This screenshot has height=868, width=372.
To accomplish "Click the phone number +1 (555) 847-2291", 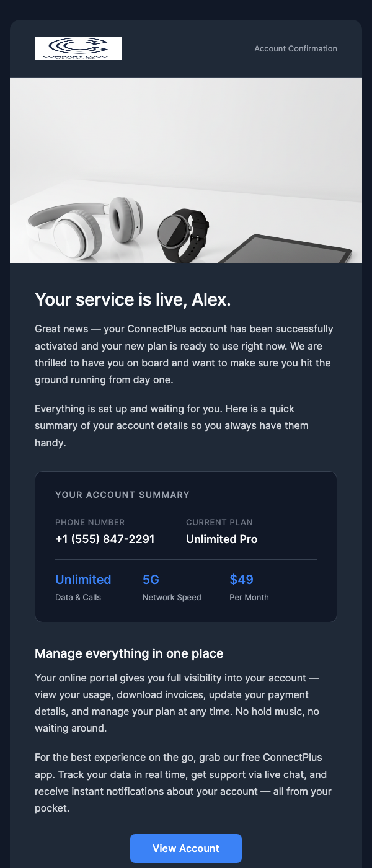I will click(x=104, y=539).
